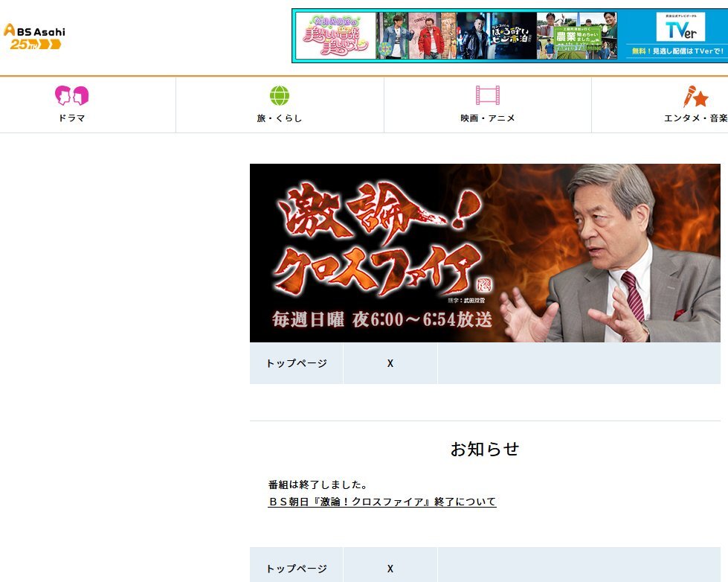Screen dimensions: 728x582
Task: Open the 旅・くらし menu label
Action: click(x=280, y=118)
